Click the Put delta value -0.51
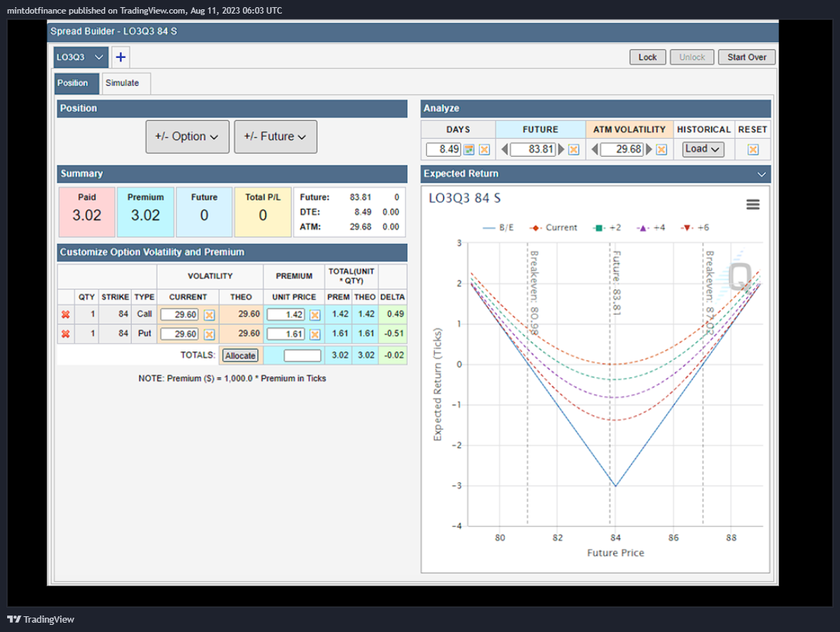 pos(395,333)
